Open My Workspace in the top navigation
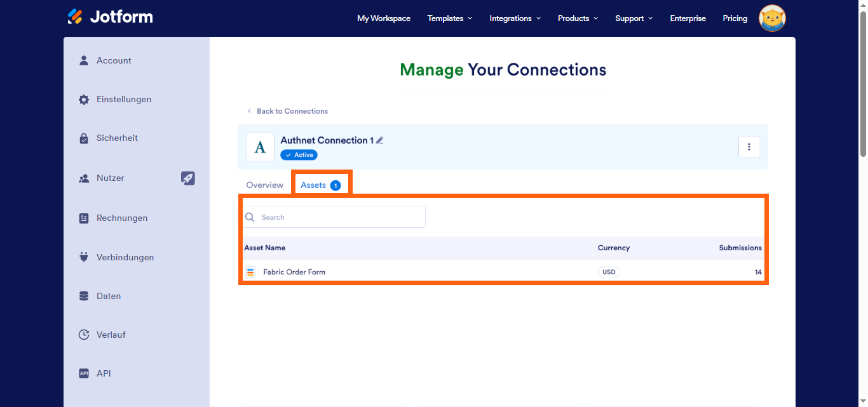This screenshot has height=407, width=868. click(x=384, y=18)
